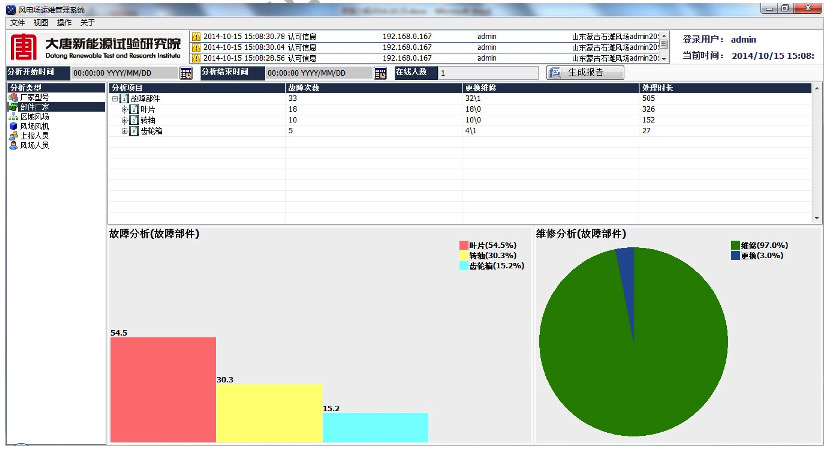Select 部件厂家 item in sidebar
This screenshot has height=452, width=825.
(34, 107)
